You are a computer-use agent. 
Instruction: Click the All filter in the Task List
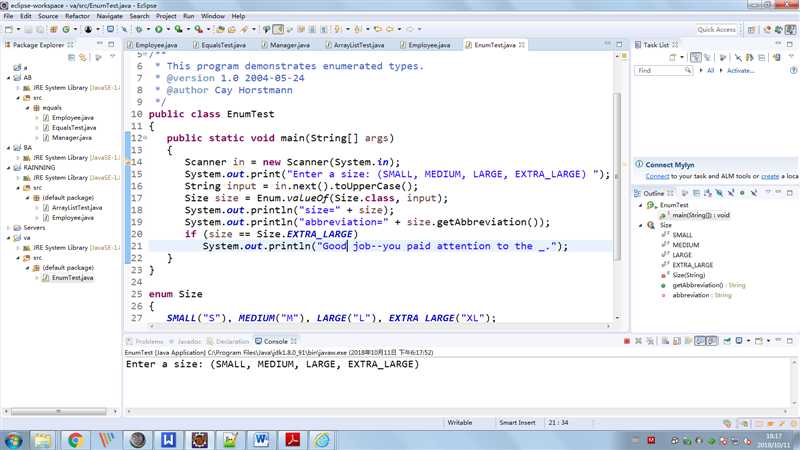[x=710, y=70]
